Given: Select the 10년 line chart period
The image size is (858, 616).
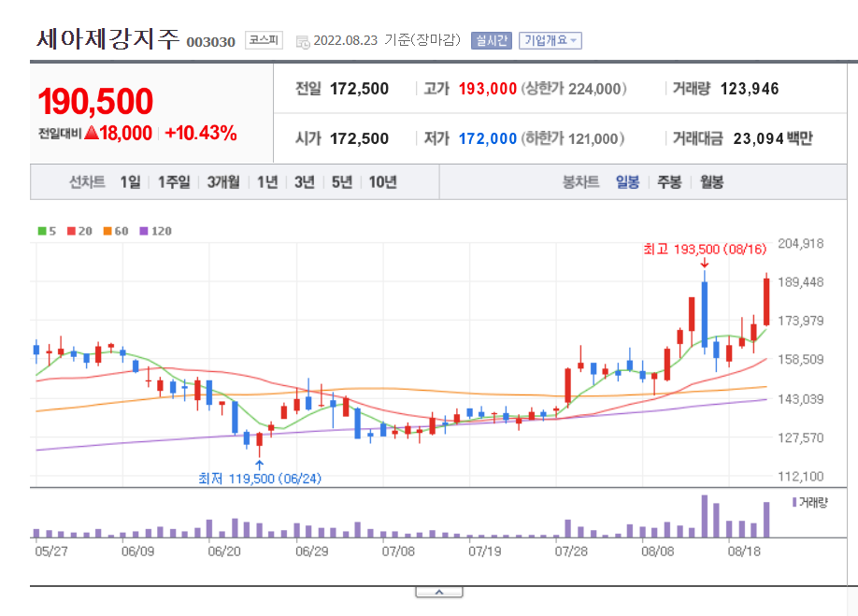Looking at the screenshot, I should pyautogui.click(x=382, y=181).
